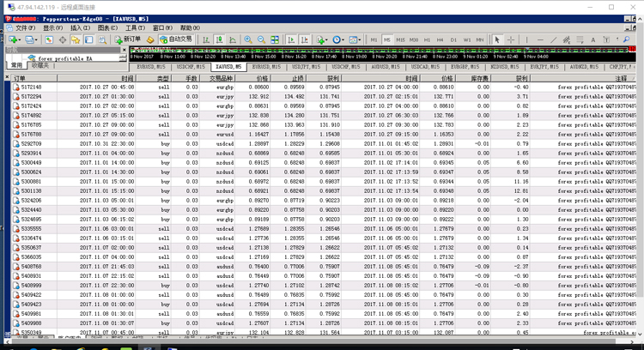Viewport: 644px width, 350px height.
Task: Expand the profiles dropdown arrow
Action: (x=36, y=40)
